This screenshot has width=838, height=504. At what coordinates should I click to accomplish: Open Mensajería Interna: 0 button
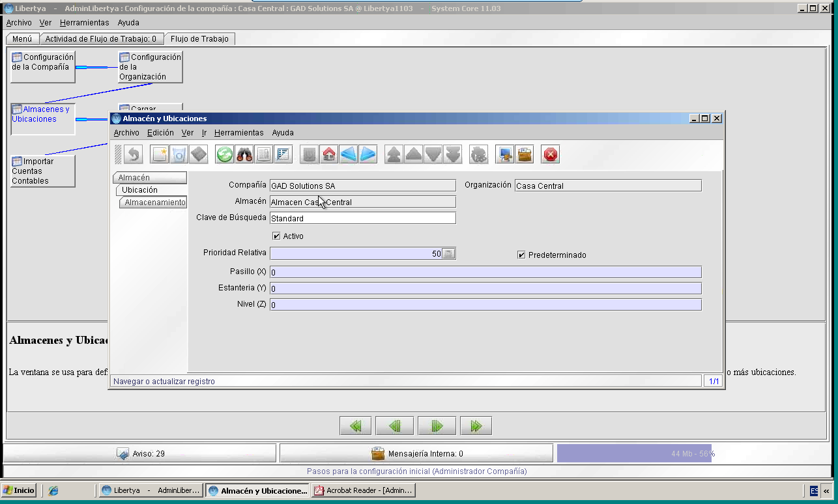pyautogui.click(x=416, y=453)
